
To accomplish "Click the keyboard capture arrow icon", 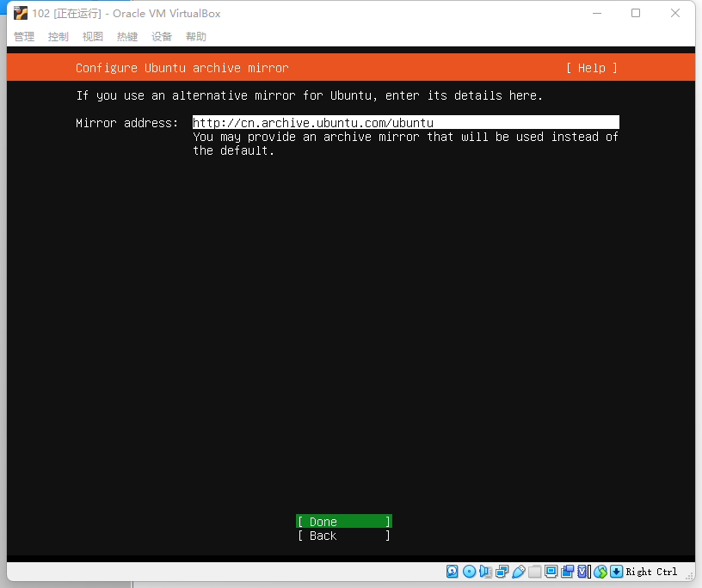I will point(617,572).
